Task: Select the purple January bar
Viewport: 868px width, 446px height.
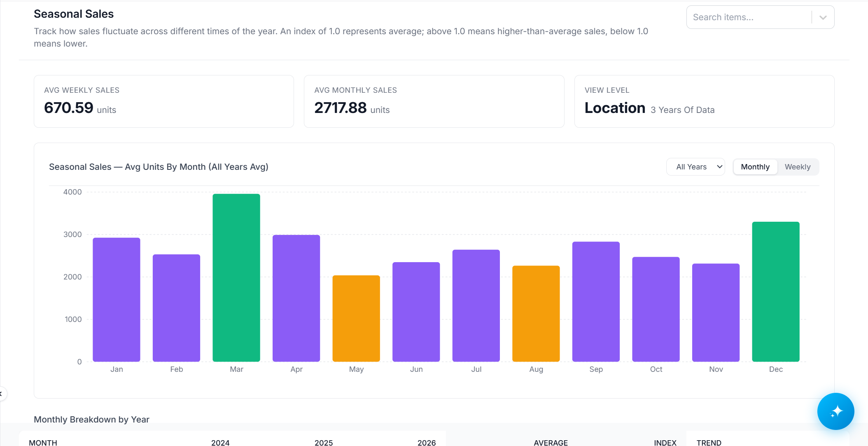Action: tap(117, 300)
